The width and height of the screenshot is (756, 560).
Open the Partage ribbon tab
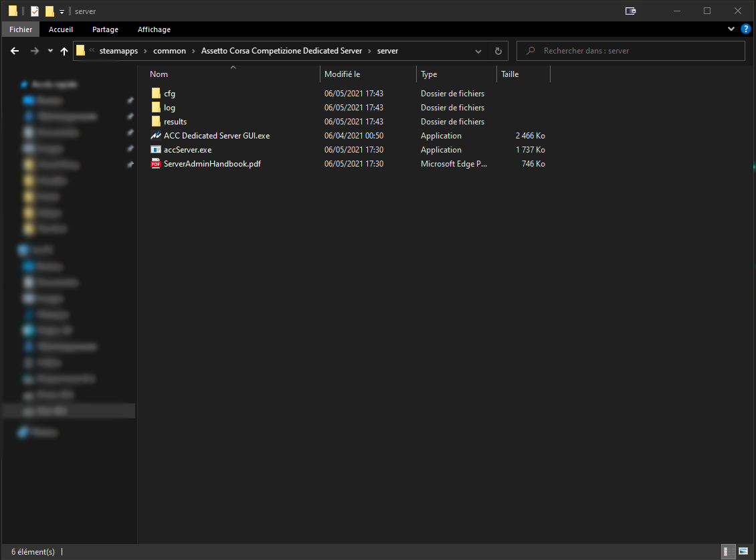(x=105, y=29)
